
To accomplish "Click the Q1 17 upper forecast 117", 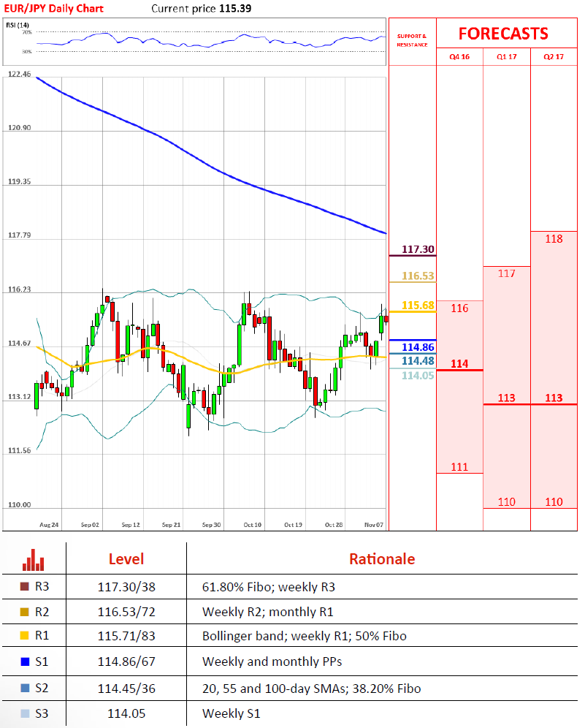I will pyautogui.click(x=507, y=273).
